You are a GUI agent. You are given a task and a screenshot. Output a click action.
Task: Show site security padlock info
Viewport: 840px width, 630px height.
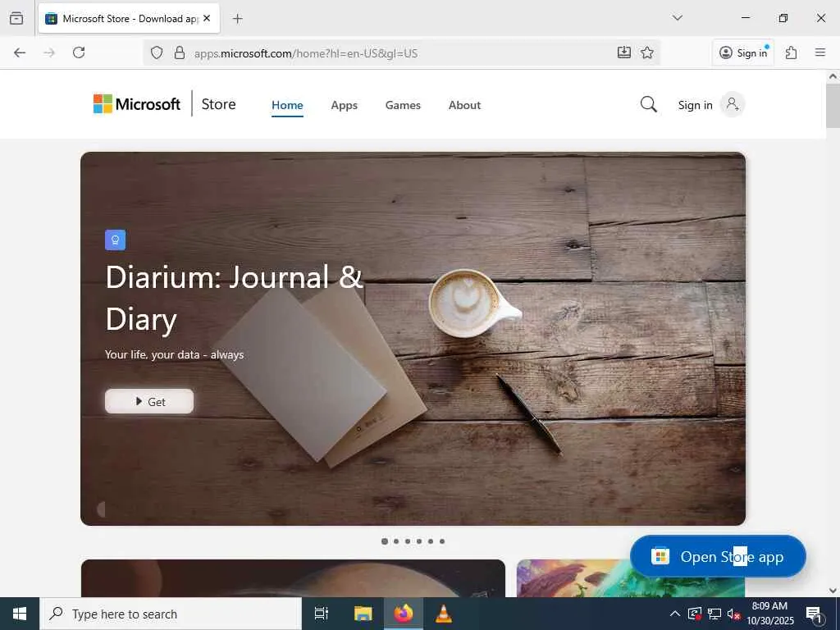(180, 52)
